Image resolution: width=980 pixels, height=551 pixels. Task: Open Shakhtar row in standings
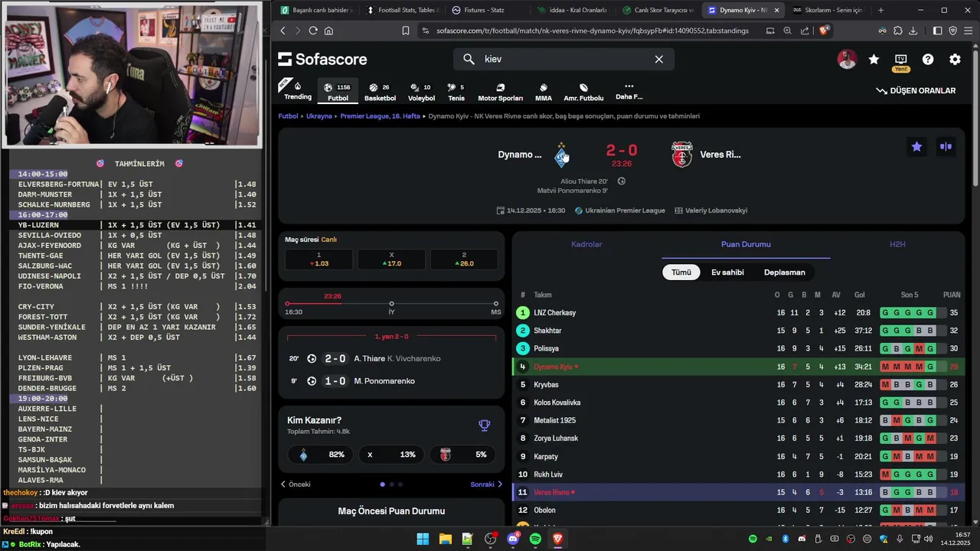(738, 331)
